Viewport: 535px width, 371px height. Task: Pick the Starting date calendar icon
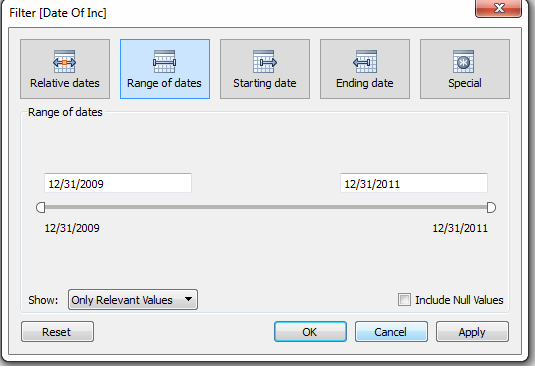pyautogui.click(x=265, y=61)
